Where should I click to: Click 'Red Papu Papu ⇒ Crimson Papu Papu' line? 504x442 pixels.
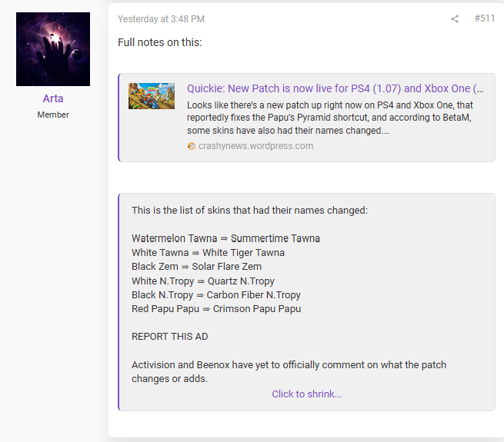coord(216,309)
